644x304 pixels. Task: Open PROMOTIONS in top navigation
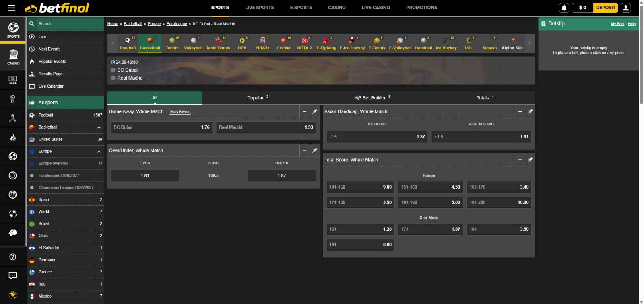421,8
